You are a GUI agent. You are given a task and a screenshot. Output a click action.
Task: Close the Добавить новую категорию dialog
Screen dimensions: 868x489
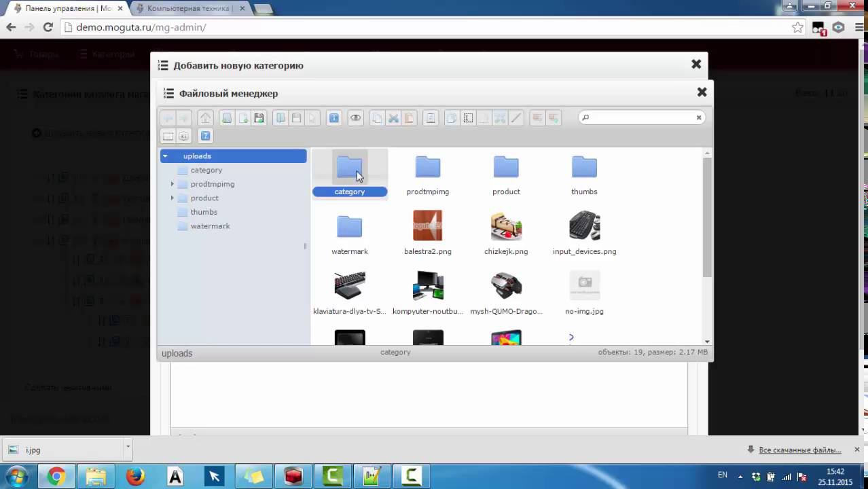(696, 64)
